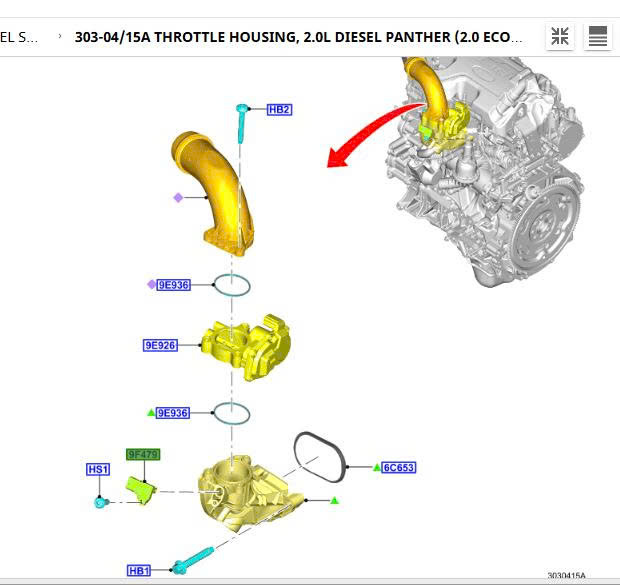Click the breadcrumb chevron separator arrow
The width and height of the screenshot is (620, 585).
[60, 37]
